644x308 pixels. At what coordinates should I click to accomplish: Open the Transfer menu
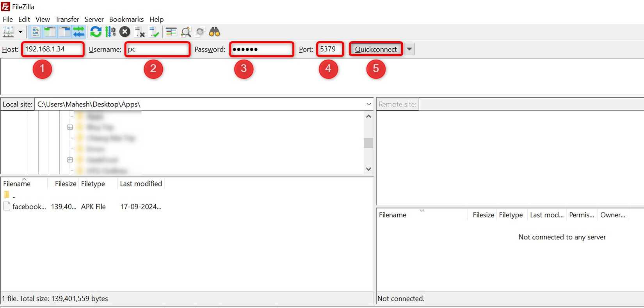[67, 19]
